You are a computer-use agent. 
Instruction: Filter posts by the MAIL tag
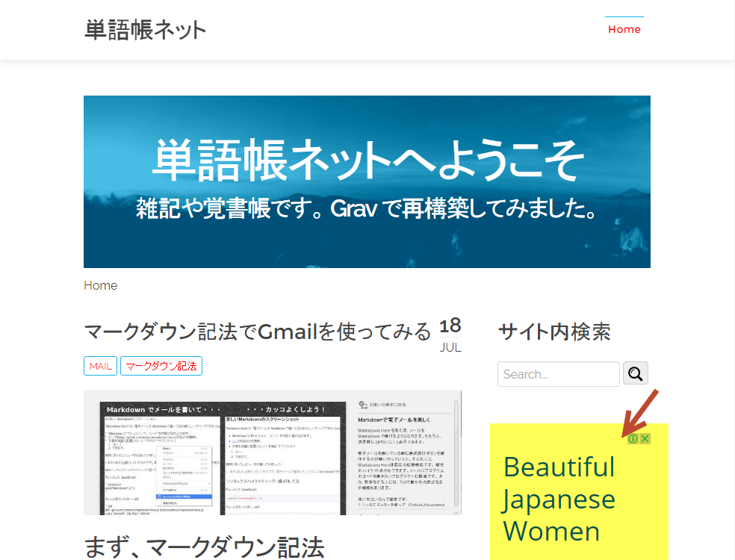[x=100, y=366]
